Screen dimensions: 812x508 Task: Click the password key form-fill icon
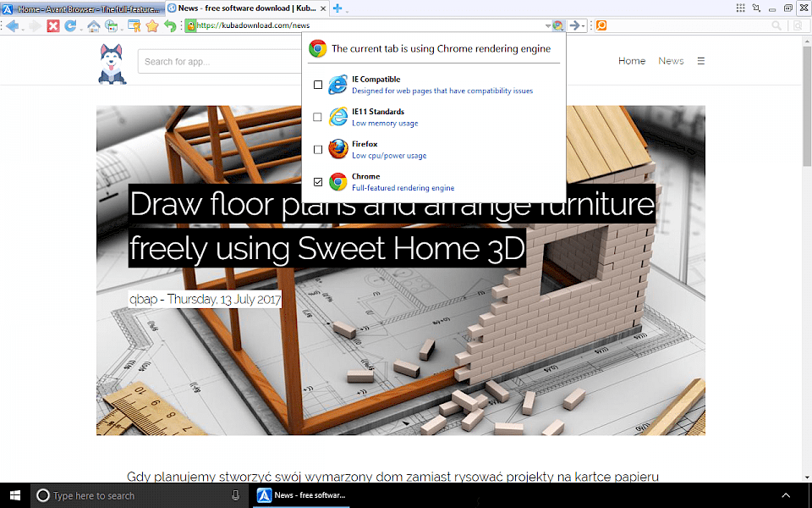point(134,25)
